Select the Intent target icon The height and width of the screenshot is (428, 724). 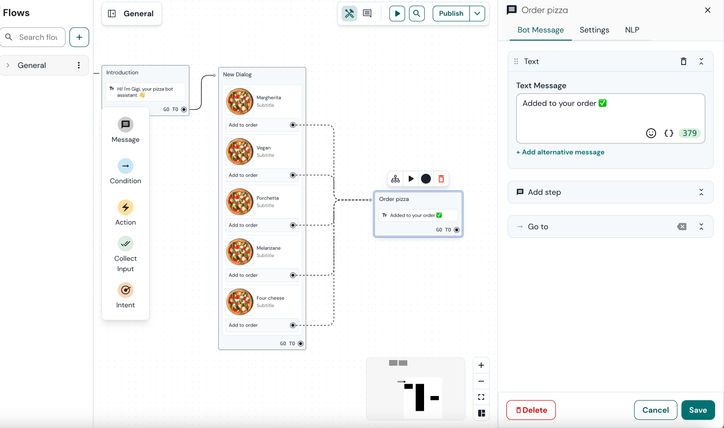125,290
